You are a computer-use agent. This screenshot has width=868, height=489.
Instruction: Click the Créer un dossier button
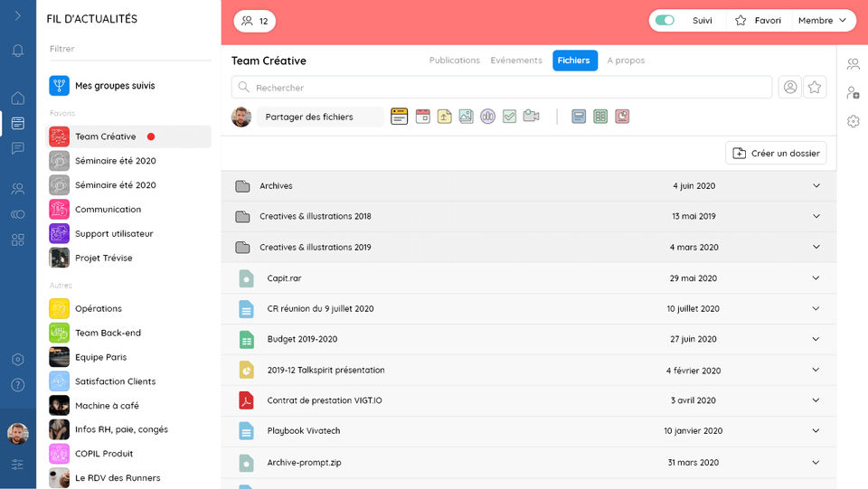click(776, 154)
